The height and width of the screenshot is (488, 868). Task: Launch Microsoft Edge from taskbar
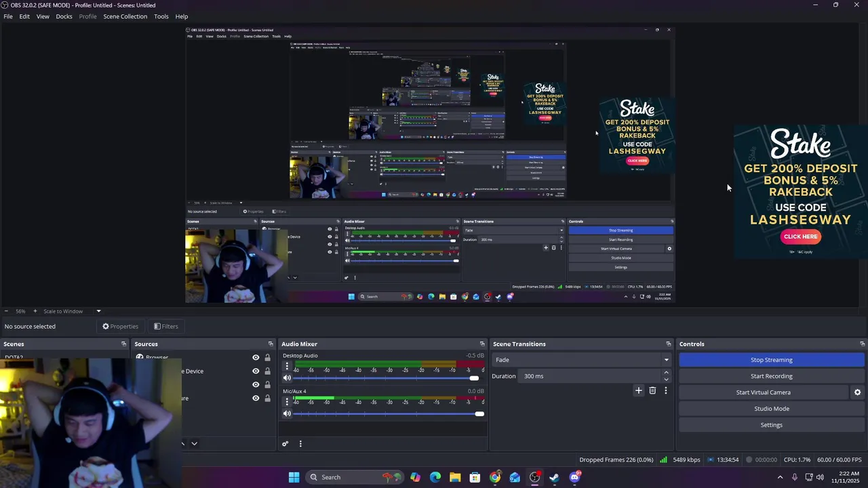point(435,477)
